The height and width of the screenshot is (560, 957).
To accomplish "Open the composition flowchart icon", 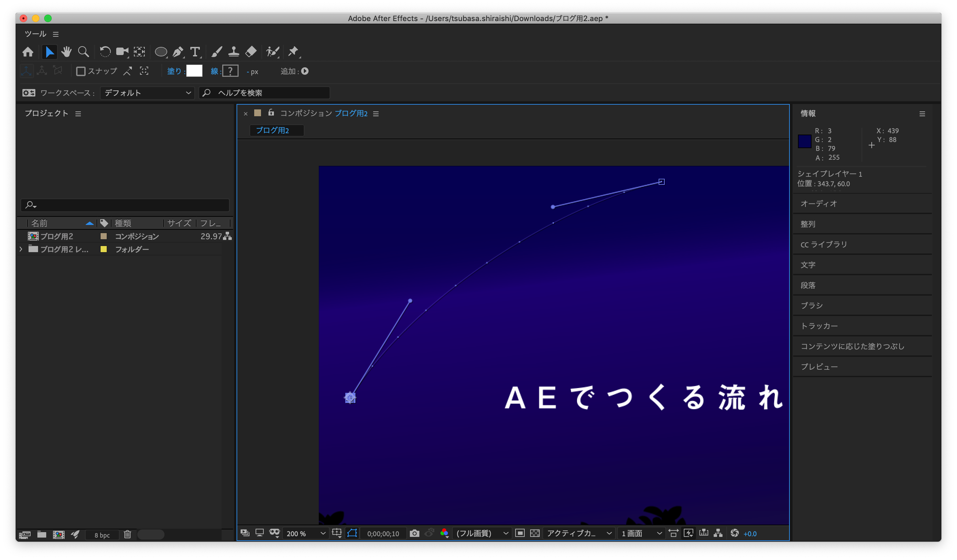I will tap(718, 533).
